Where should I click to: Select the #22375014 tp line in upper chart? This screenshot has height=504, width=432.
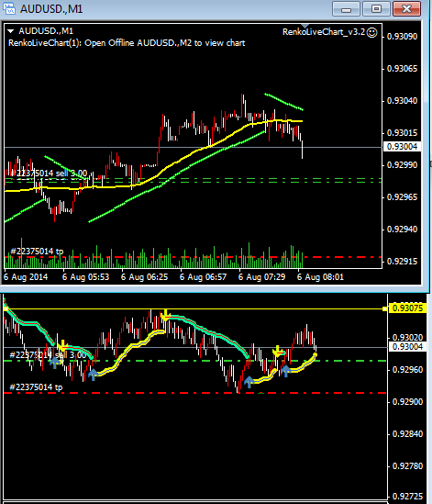point(193,257)
